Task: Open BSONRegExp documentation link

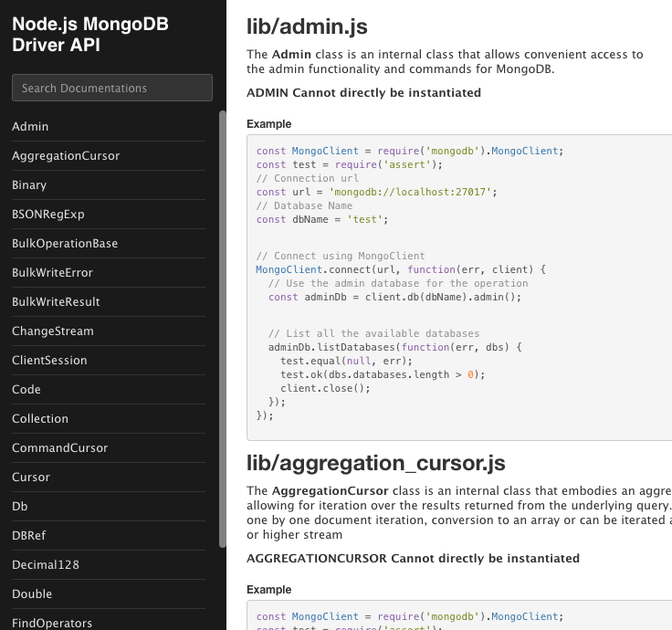Action: 48,215
